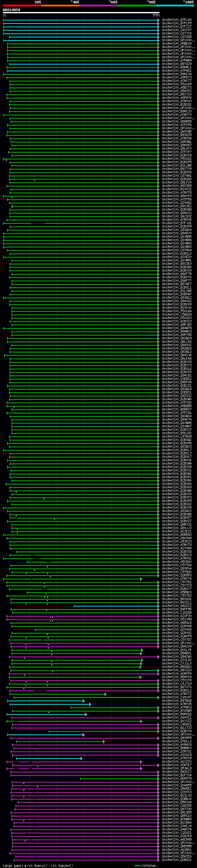Open hit UniRef100_A4GXI2
Image resolution: width=197 pixels, height=868 pixels.
click(177, 606)
